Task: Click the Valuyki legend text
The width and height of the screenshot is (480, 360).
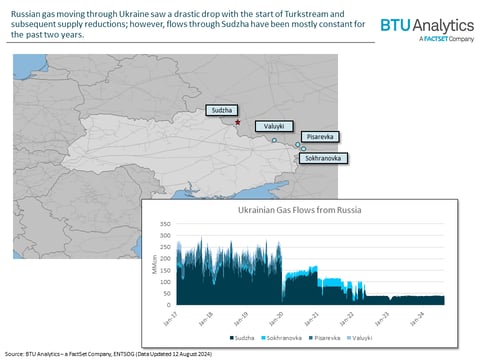Action: click(x=362, y=338)
